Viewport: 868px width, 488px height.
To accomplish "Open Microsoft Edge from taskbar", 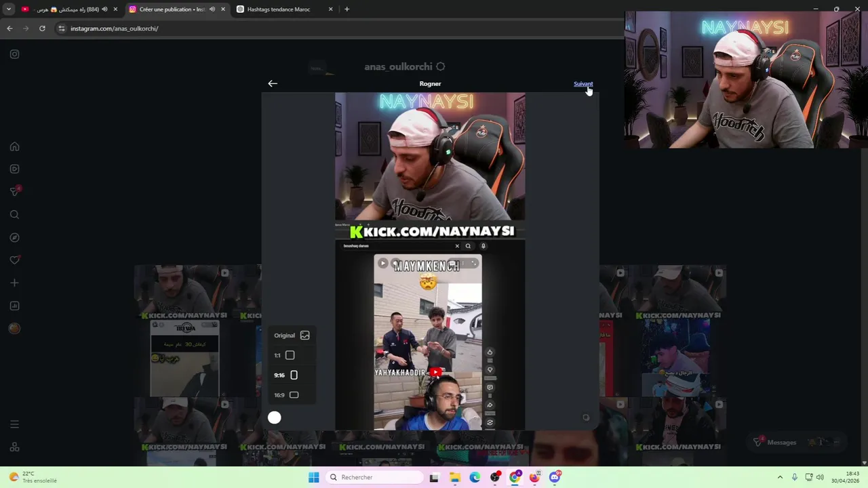I will pos(475,477).
